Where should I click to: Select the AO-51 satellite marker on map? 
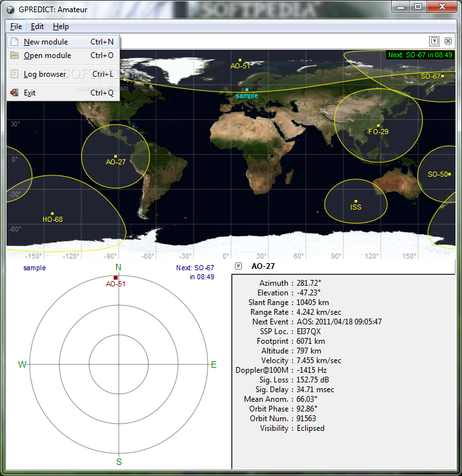pos(240,60)
